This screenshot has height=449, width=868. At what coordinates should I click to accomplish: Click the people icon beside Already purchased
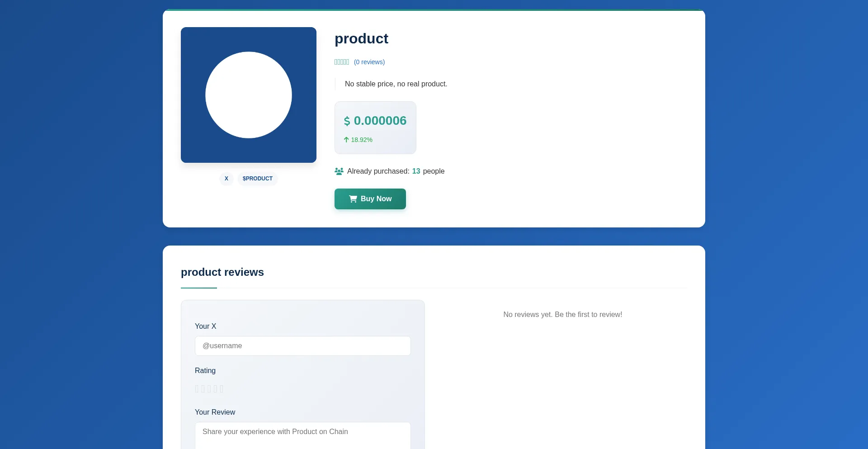[339, 171]
